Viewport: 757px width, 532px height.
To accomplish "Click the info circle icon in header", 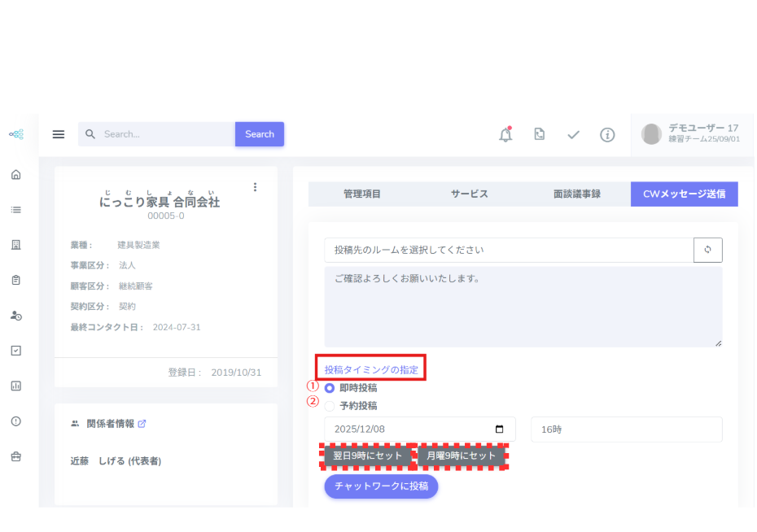I will click(x=607, y=134).
